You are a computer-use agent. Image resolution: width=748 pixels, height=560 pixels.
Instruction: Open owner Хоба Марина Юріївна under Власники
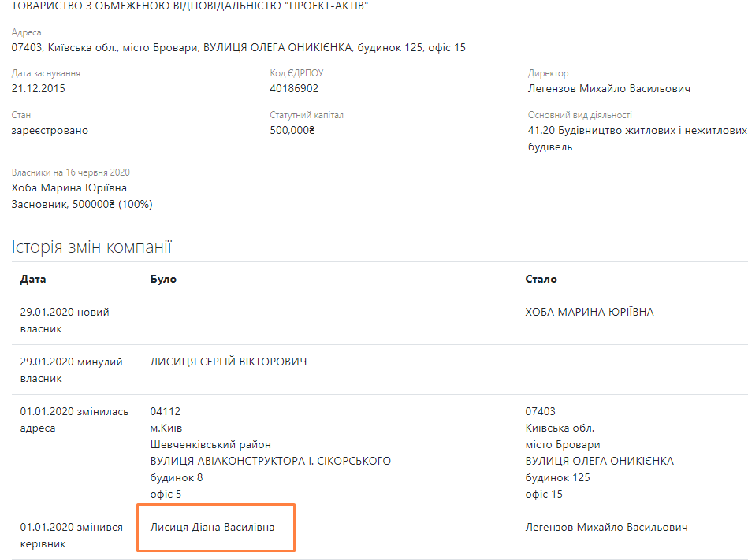[x=69, y=187]
